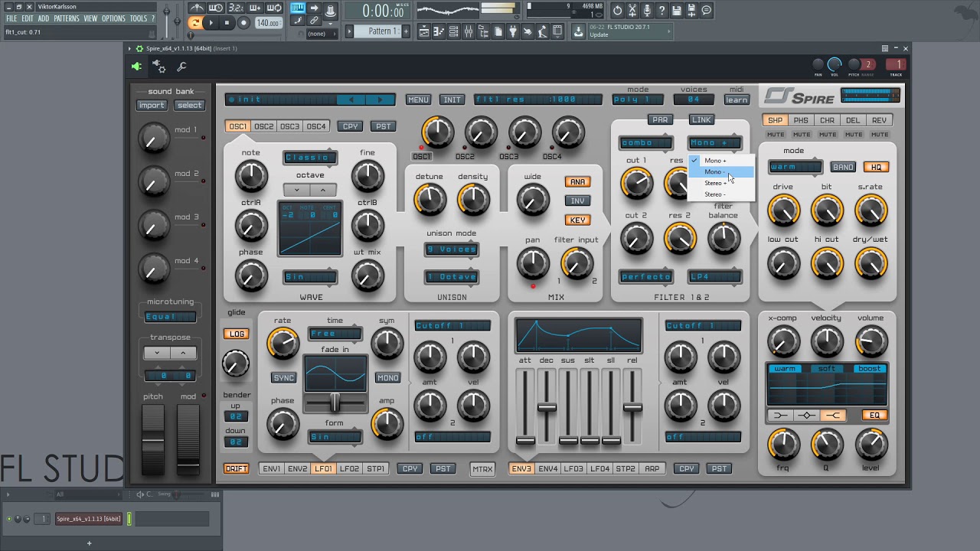The height and width of the screenshot is (551, 980).
Task: Go to previous preset arrow
Action: coord(351,99)
